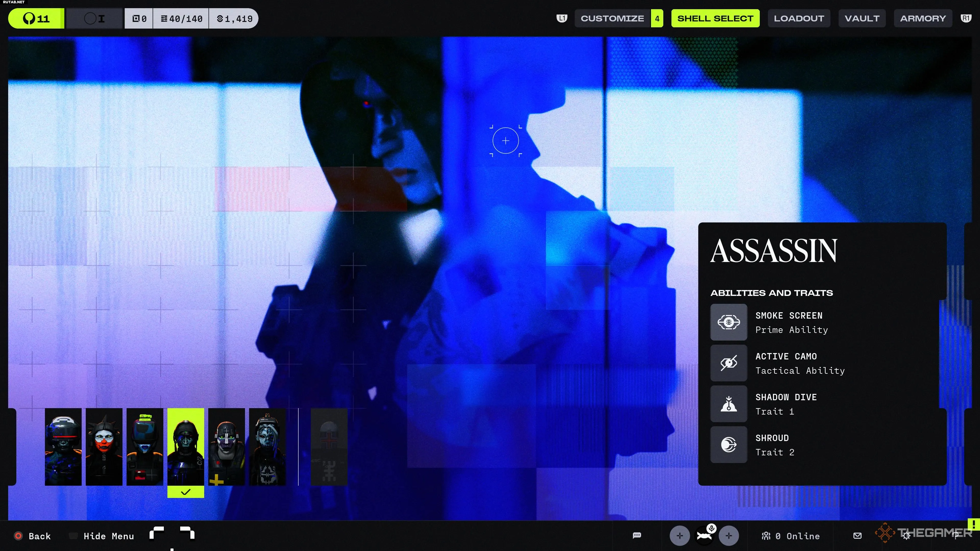
Task: Open the Smoke Screen prime ability icon
Action: (x=729, y=322)
